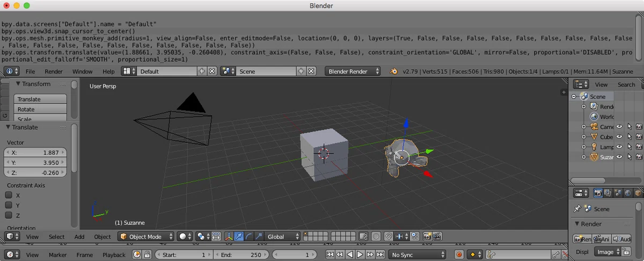Click the Blender logo icon in info header
This screenshot has height=261, width=644.
click(x=394, y=71)
